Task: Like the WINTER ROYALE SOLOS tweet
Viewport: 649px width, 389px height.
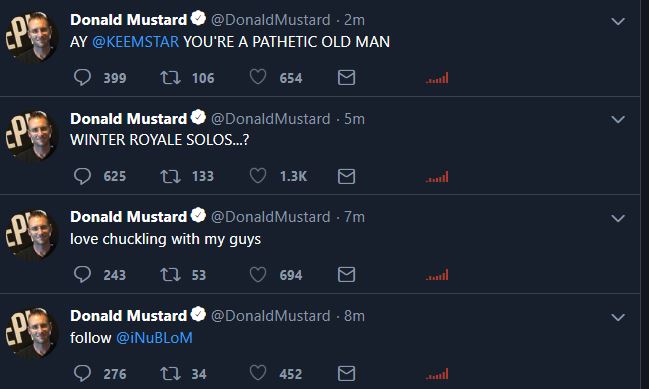Action: [x=258, y=176]
